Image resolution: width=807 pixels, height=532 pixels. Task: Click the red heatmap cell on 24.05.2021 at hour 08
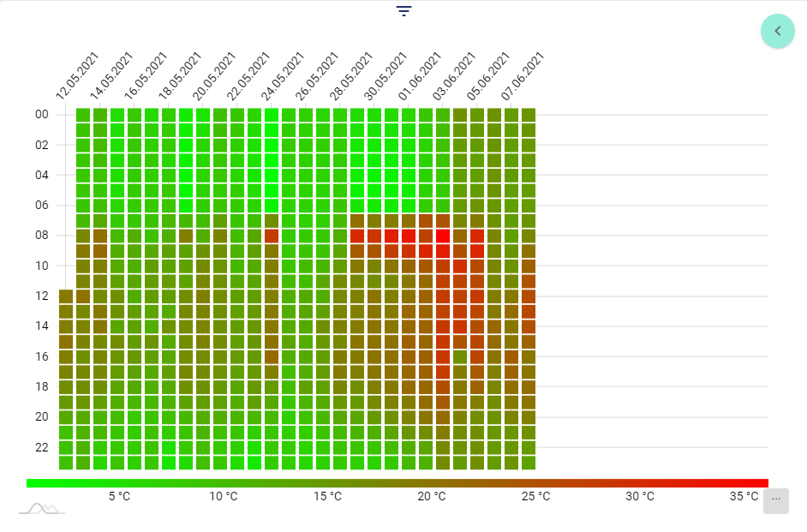tap(272, 236)
